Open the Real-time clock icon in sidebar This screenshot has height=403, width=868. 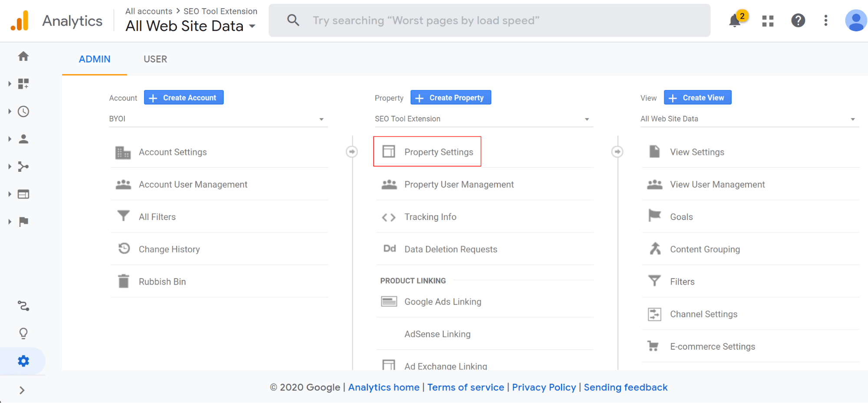[23, 111]
